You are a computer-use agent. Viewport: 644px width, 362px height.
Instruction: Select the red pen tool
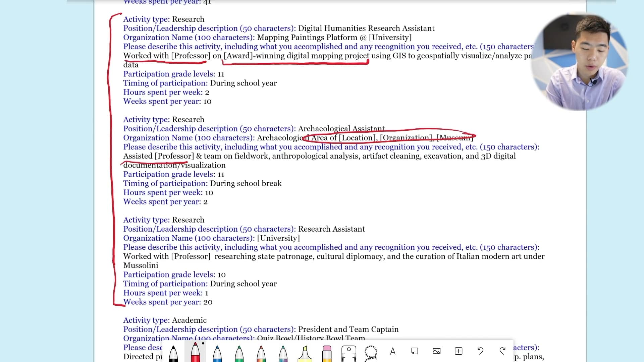click(x=195, y=352)
